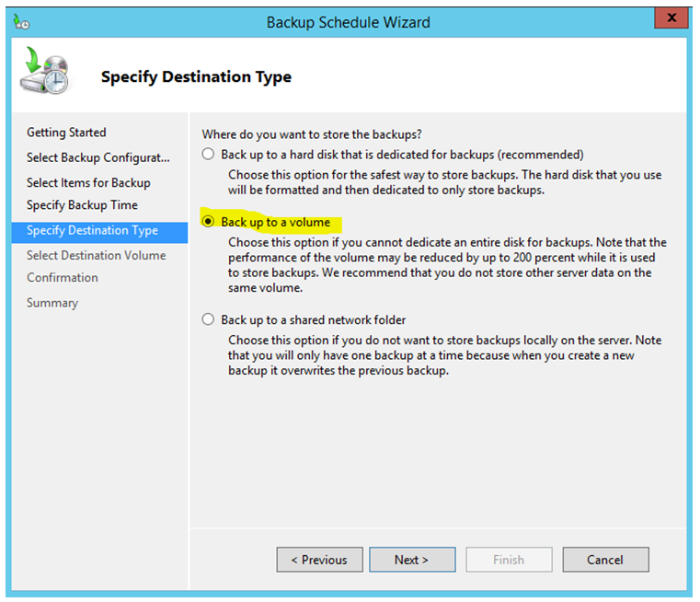Click the Backup Schedule Wizard title text
The height and width of the screenshot is (602, 700).
(x=349, y=22)
